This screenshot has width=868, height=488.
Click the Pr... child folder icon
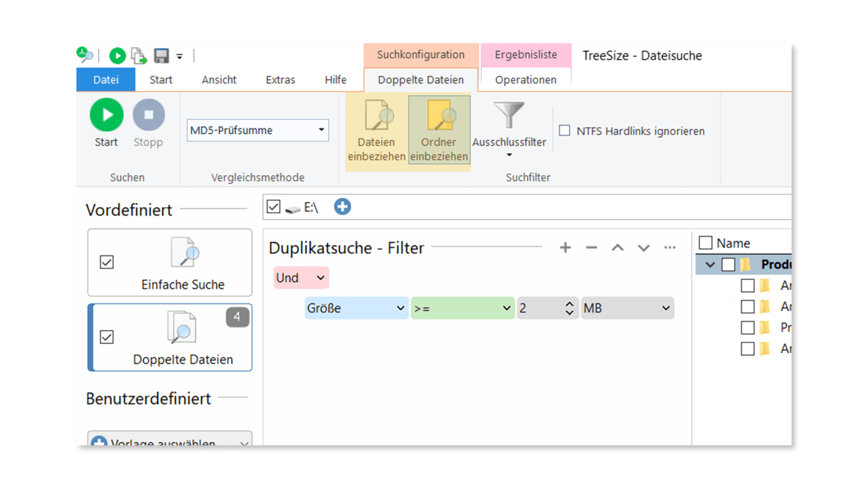point(765,328)
